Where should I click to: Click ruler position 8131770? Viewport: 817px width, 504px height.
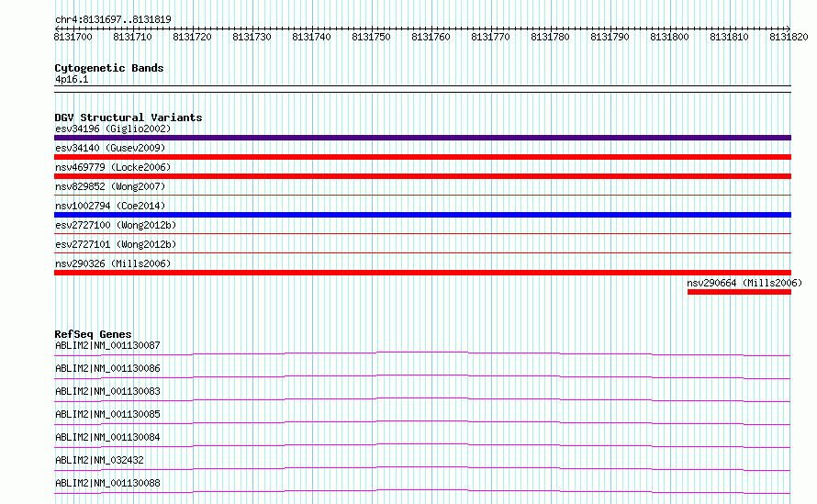(x=490, y=37)
